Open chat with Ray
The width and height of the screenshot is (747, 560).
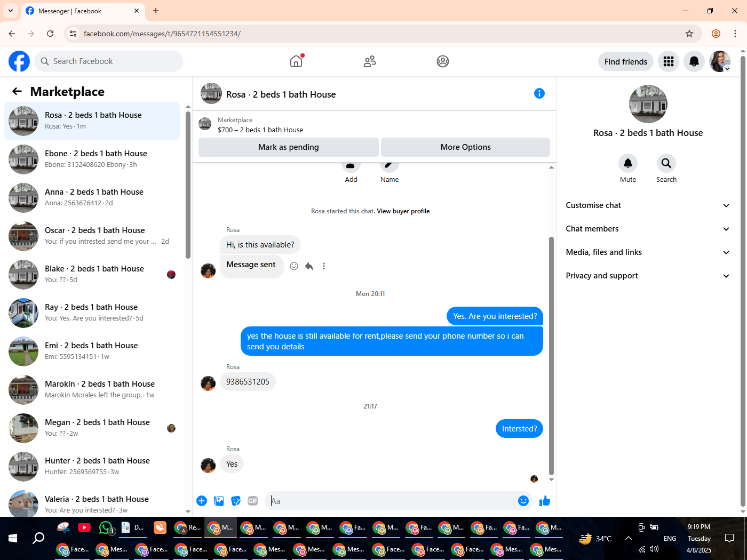tap(92, 313)
